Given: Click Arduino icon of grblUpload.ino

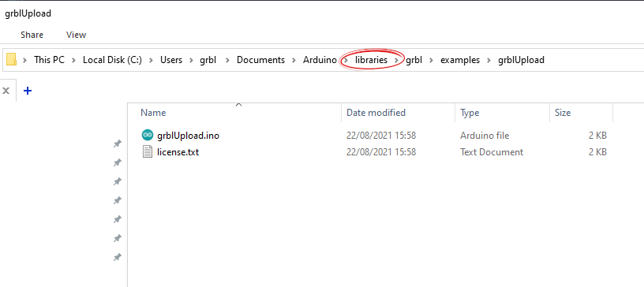Looking at the screenshot, I should (147, 135).
